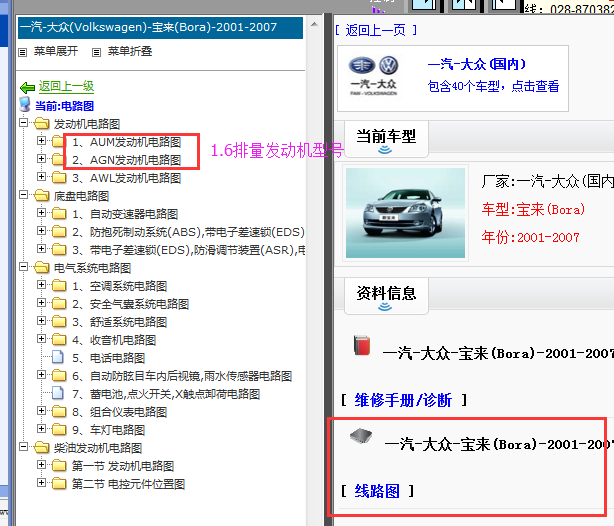Collapse the 电气系统电路图 tree node
This screenshot has height=526, width=614.
pos(23,266)
